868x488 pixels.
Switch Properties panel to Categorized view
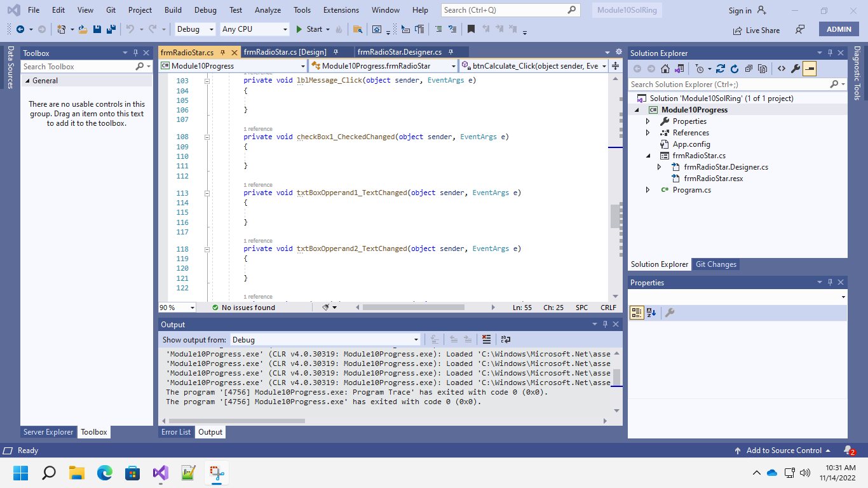click(636, 313)
